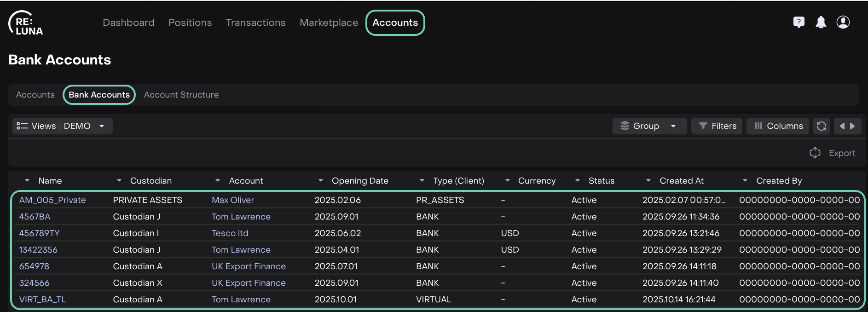Click the refresh table icon
Viewport: 868px width, 312px height.
click(x=821, y=126)
